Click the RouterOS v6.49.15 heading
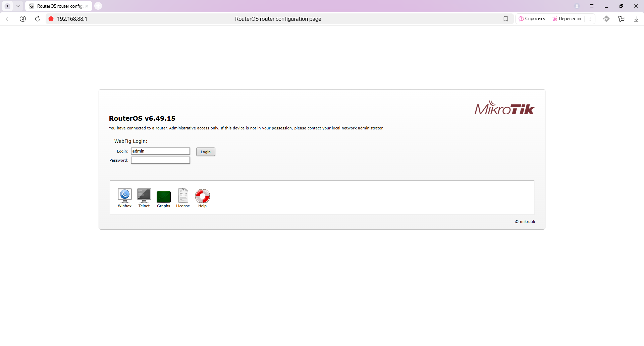The width and height of the screenshot is (644, 346). pyautogui.click(x=142, y=118)
